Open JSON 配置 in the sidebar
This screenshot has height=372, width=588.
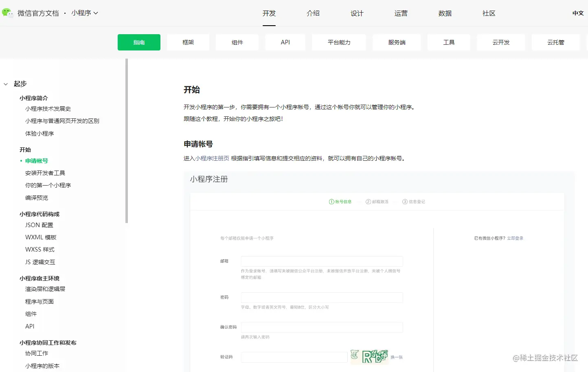tap(39, 225)
